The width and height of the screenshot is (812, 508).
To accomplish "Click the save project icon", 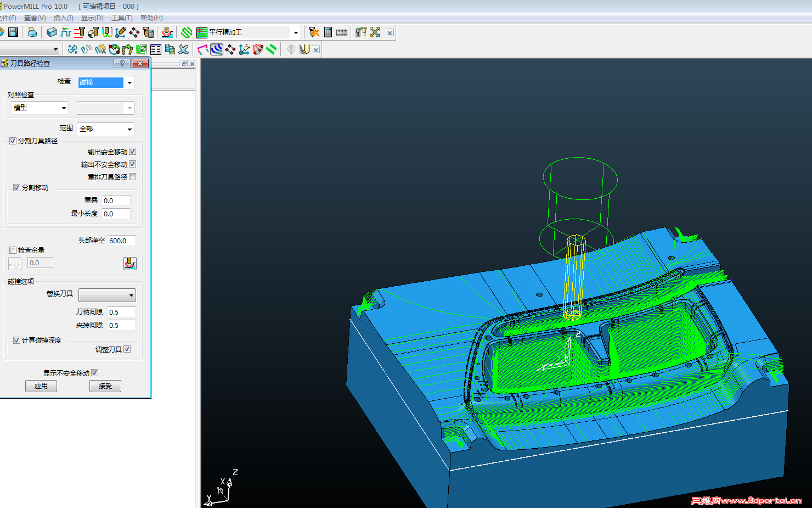I will 13,32.
